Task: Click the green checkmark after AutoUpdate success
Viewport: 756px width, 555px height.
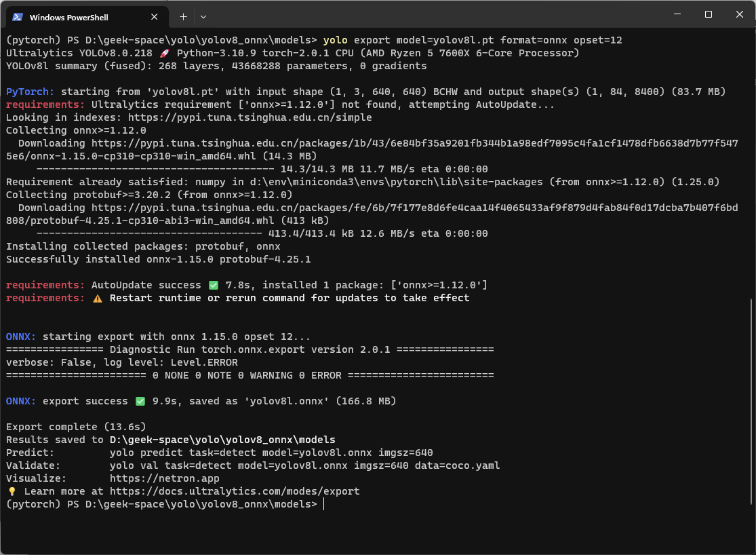Action: tap(214, 285)
